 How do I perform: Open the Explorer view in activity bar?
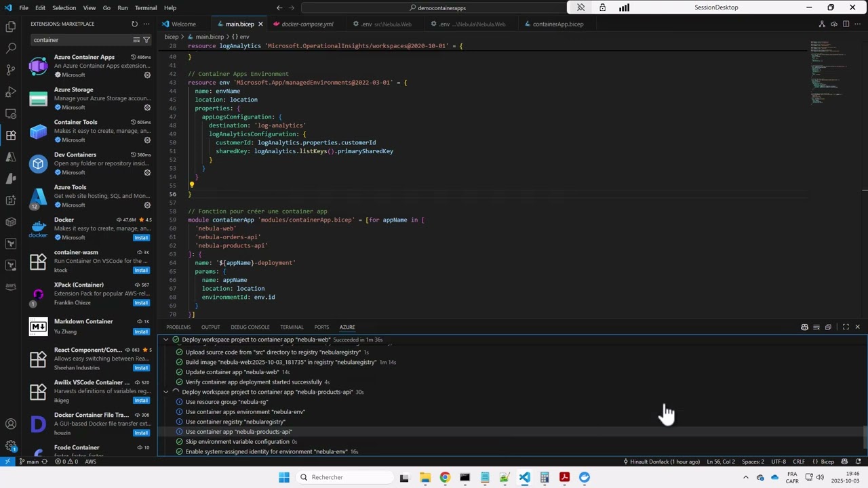[11, 26]
